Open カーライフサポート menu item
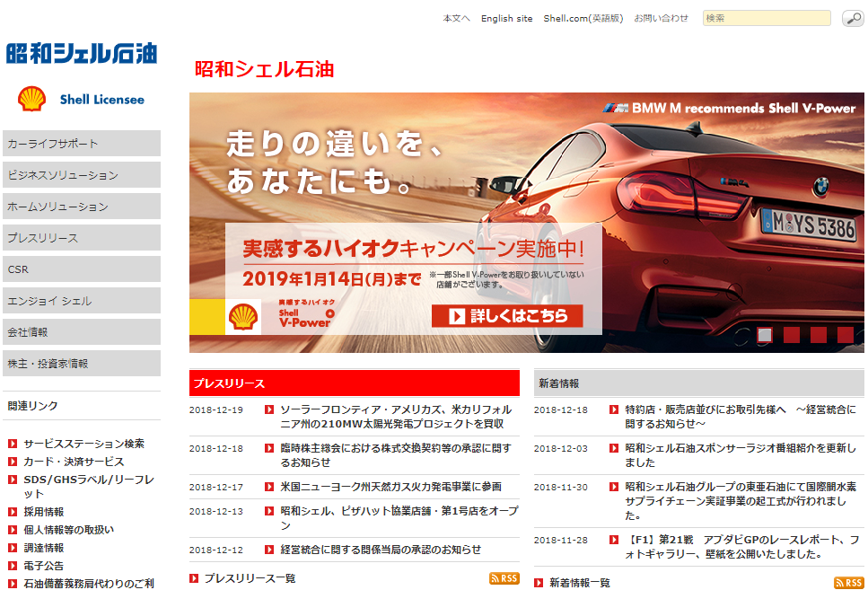 coord(82,144)
